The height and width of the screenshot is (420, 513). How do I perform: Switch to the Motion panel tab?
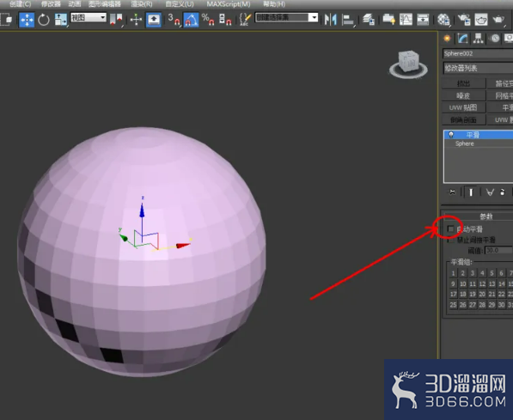coord(495,39)
